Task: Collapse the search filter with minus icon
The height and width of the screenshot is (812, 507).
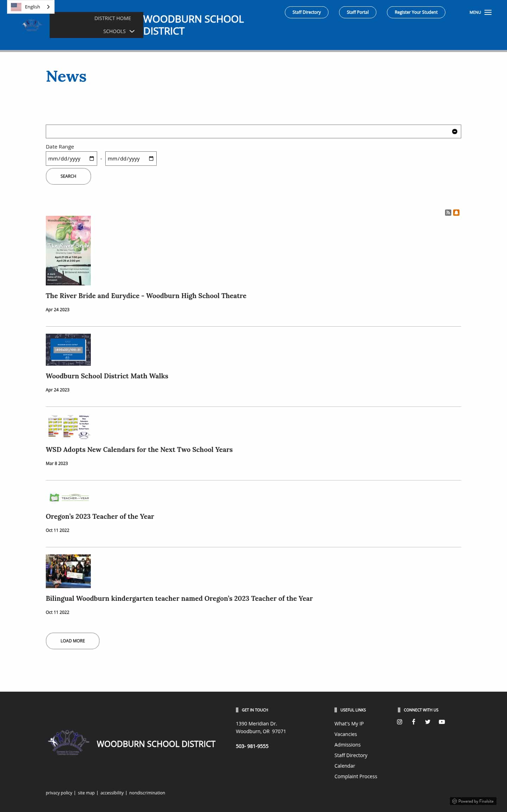Action: pyautogui.click(x=455, y=132)
